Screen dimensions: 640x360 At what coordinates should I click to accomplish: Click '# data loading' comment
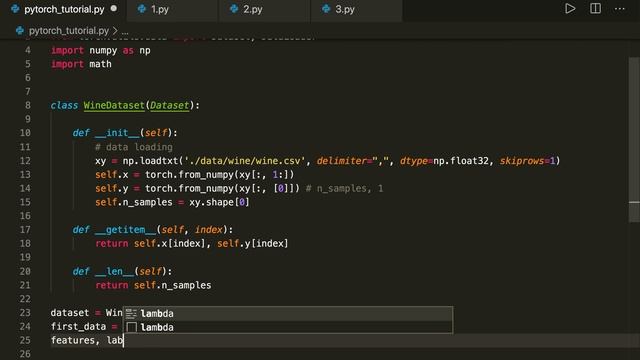point(133,147)
